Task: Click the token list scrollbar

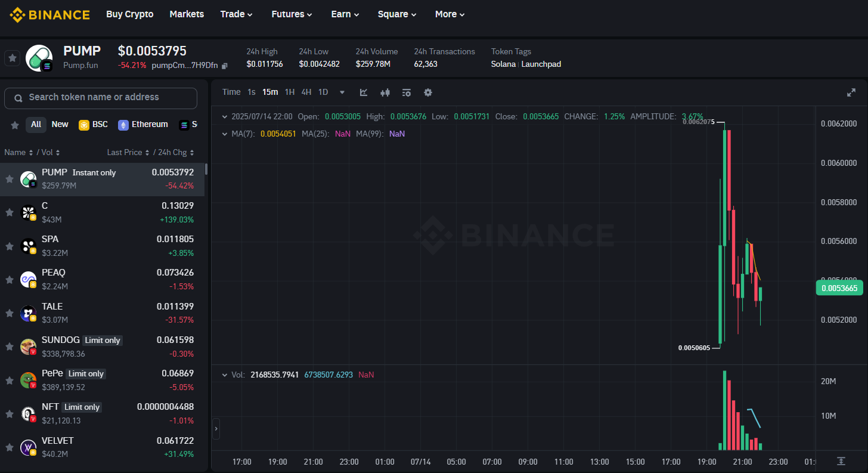Action: [x=206, y=169]
